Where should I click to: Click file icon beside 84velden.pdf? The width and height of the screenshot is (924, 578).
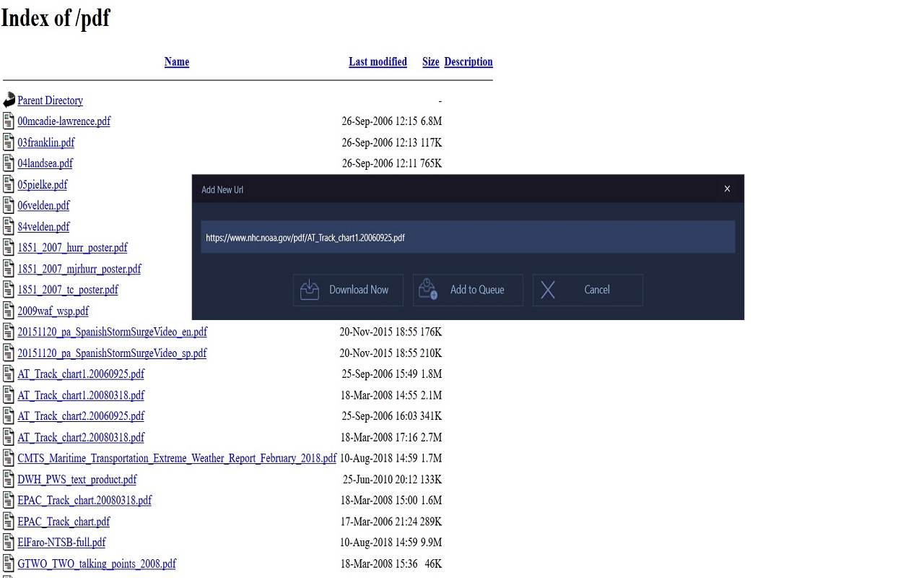(9, 227)
